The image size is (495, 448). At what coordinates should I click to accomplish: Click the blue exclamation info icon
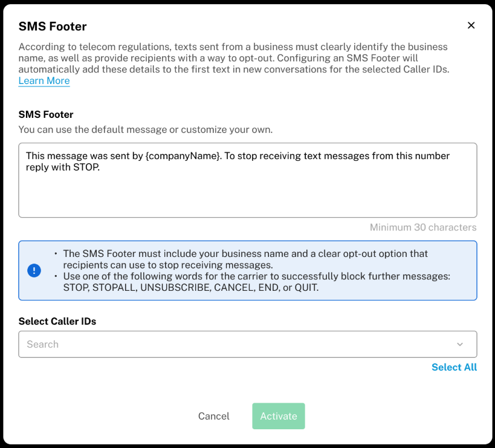(x=34, y=270)
